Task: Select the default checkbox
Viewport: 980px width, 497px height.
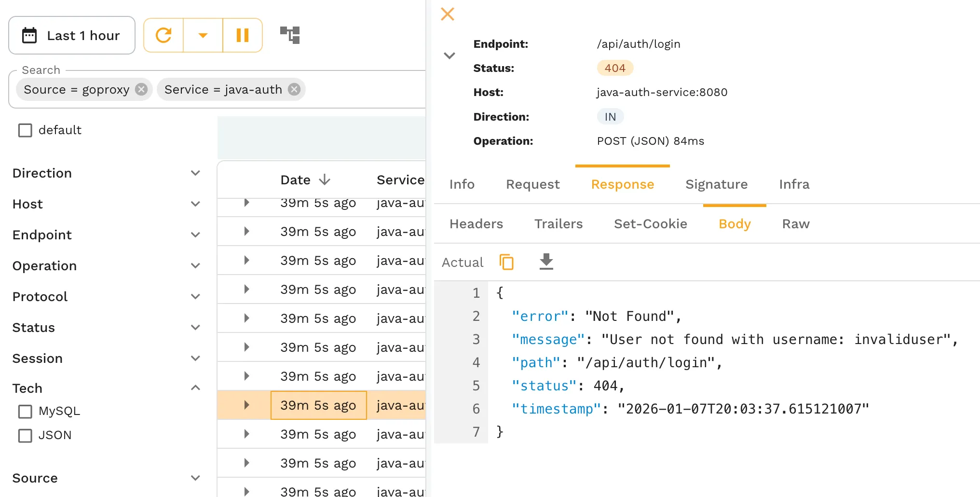Action: (25, 130)
